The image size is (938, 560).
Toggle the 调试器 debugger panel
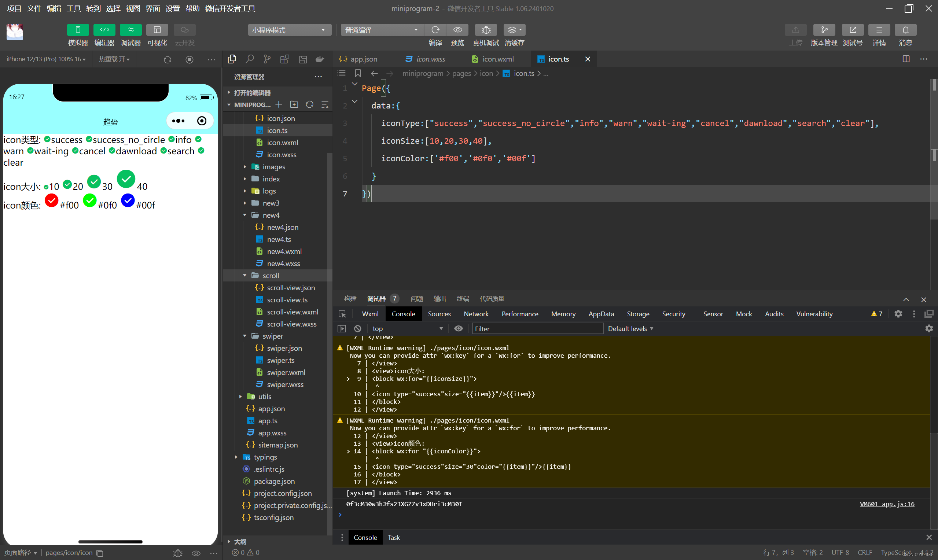tap(130, 30)
